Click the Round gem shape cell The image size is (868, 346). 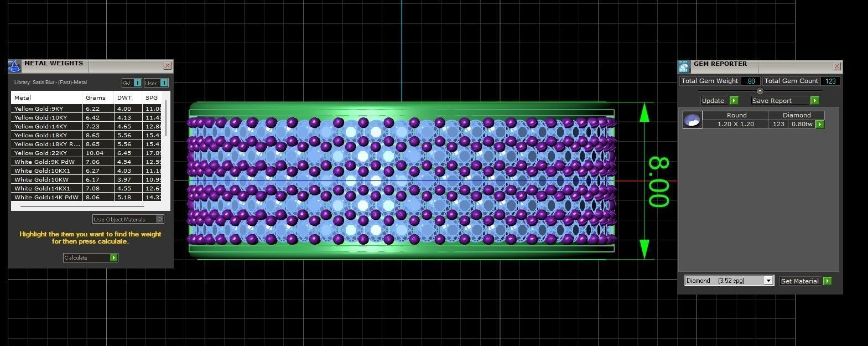coord(736,115)
